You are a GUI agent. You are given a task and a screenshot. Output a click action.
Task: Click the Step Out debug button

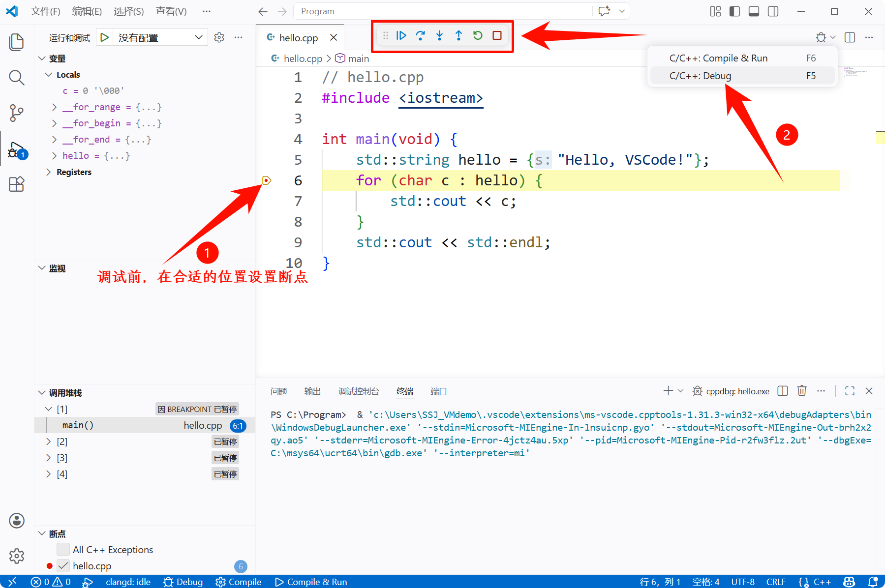(x=458, y=35)
